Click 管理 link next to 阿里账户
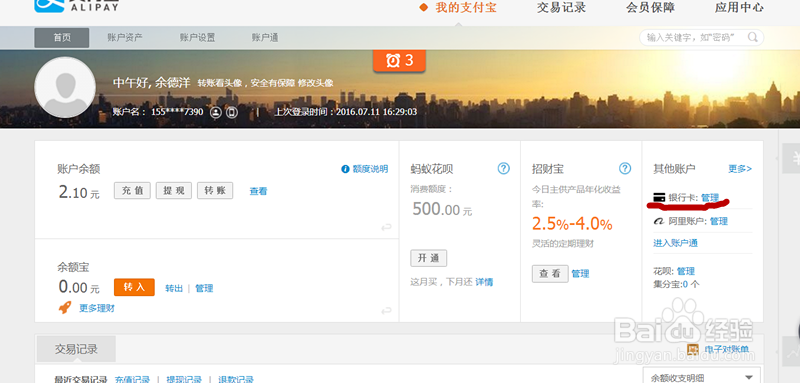Image resolution: width=800 pixels, height=383 pixels. (718, 221)
